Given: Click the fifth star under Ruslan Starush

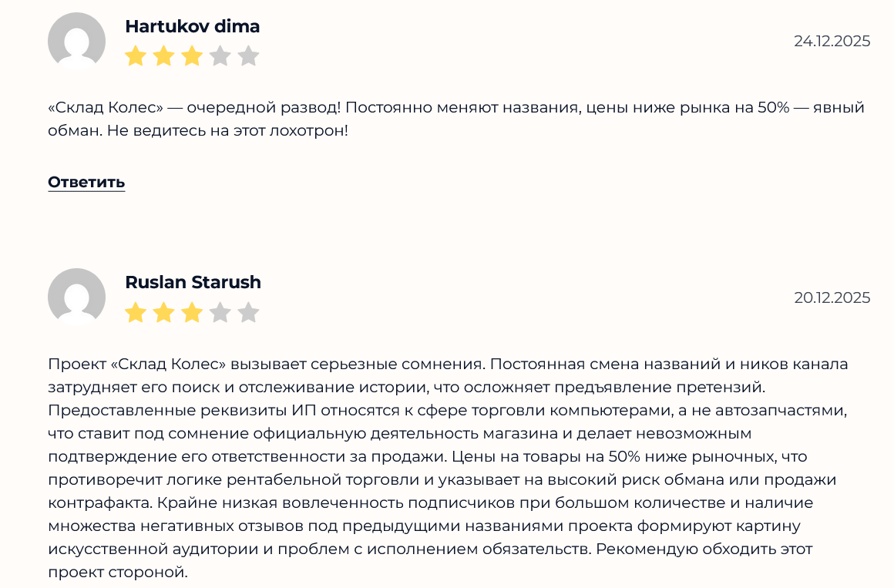Looking at the screenshot, I should [x=248, y=312].
